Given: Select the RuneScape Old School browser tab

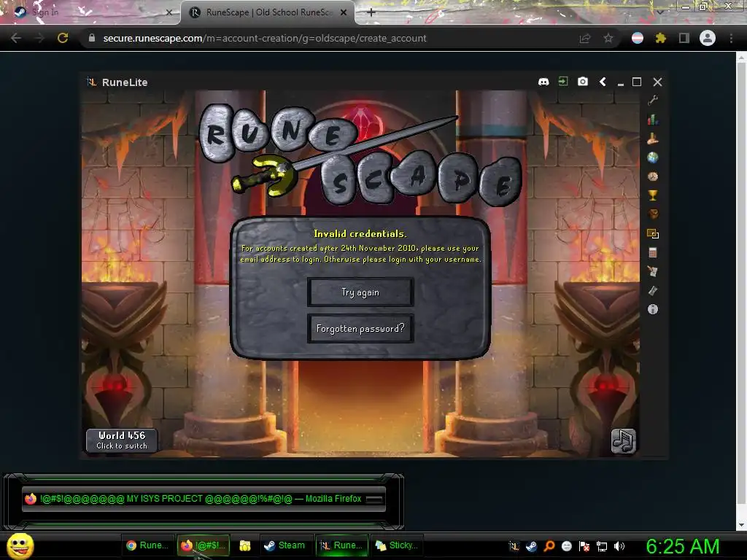Looking at the screenshot, I should [x=268, y=12].
